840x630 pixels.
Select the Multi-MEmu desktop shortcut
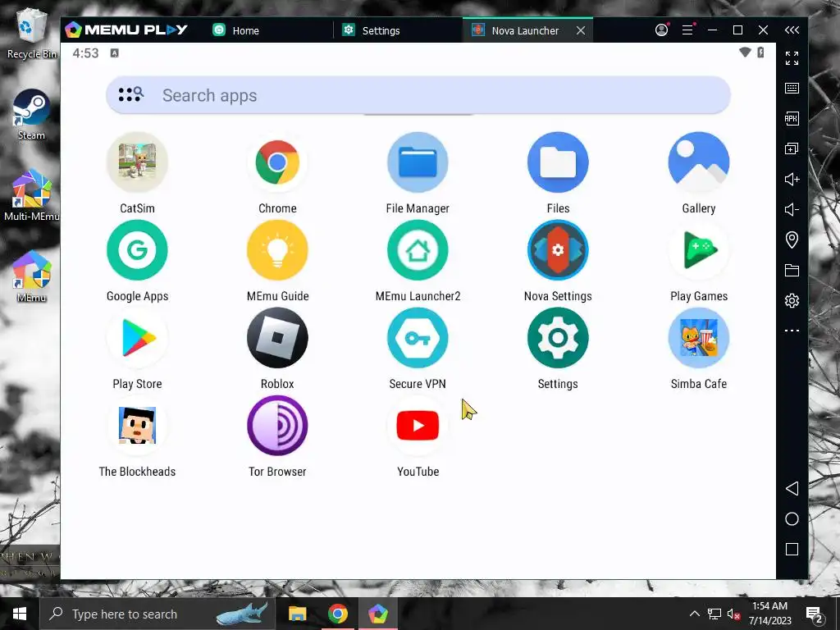tap(32, 195)
